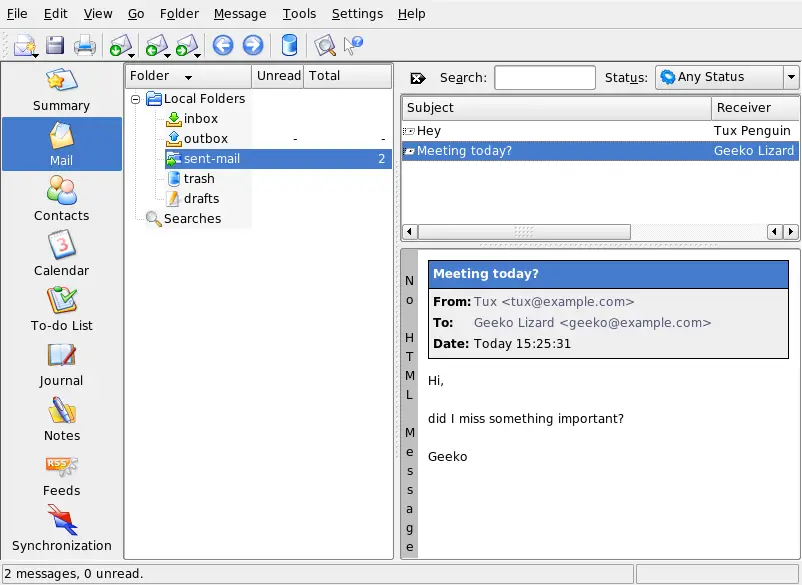This screenshot has height=585, width=802.
Task: Open the Folder column header dropdown arrow
Action: pyautogui.click(x=188, y=77)
